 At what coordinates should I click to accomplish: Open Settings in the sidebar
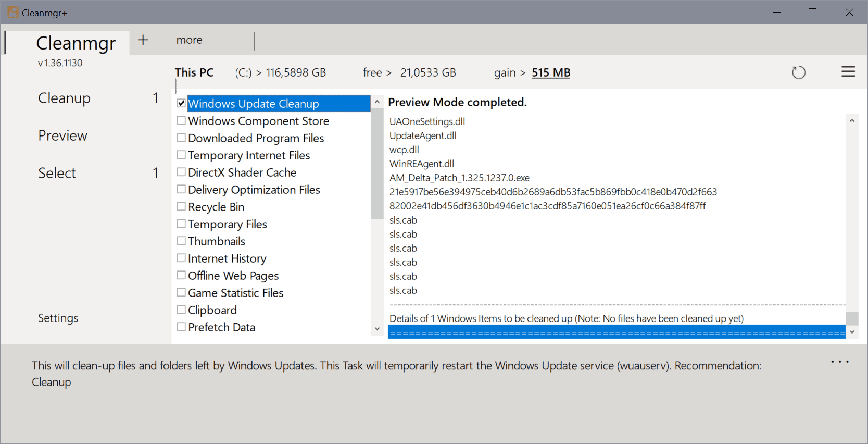click(58, 318)
